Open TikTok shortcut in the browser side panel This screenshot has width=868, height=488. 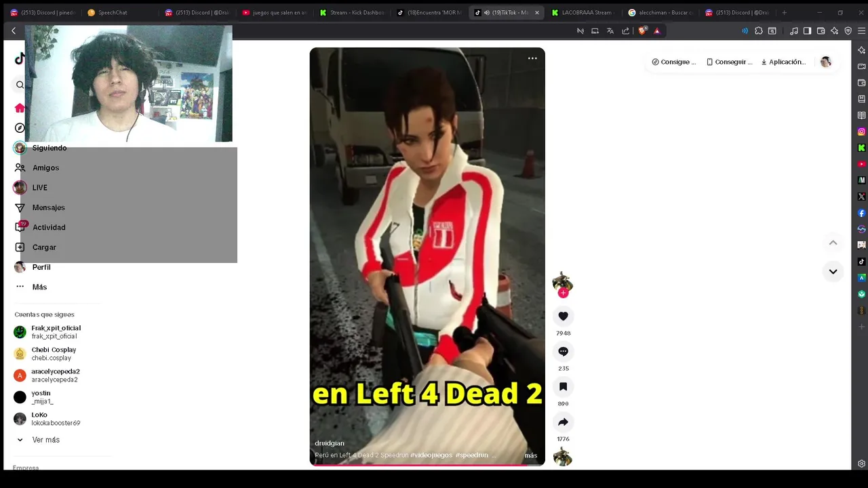click(861, 262)
